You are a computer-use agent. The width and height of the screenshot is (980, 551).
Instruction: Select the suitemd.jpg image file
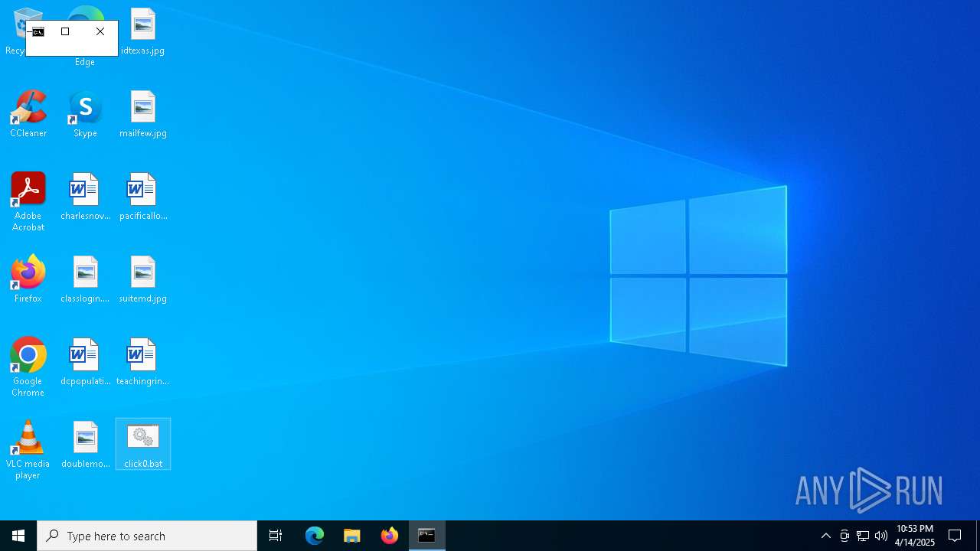pos(142,280)
